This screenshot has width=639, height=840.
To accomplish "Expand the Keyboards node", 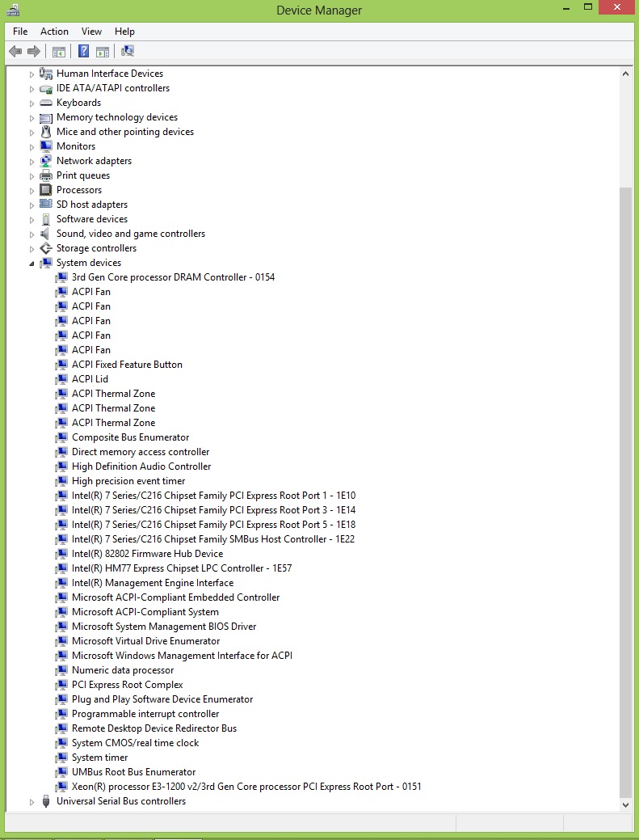I will pos(32,103).
